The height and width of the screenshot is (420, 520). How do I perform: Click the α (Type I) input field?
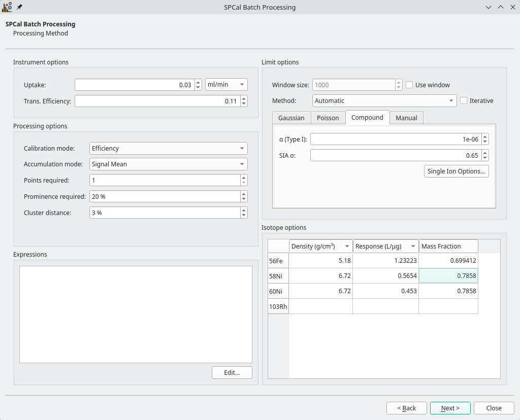click(x=396, y=139)
